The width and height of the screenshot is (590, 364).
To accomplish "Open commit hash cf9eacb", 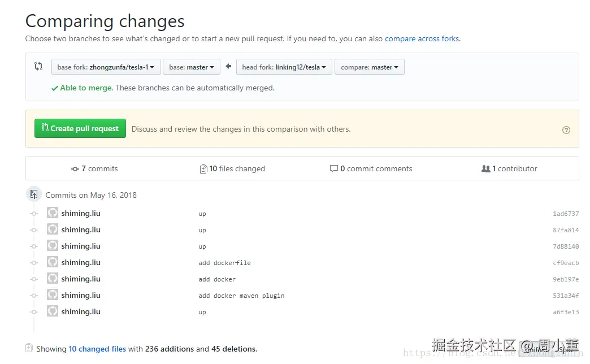I will 566,263.
